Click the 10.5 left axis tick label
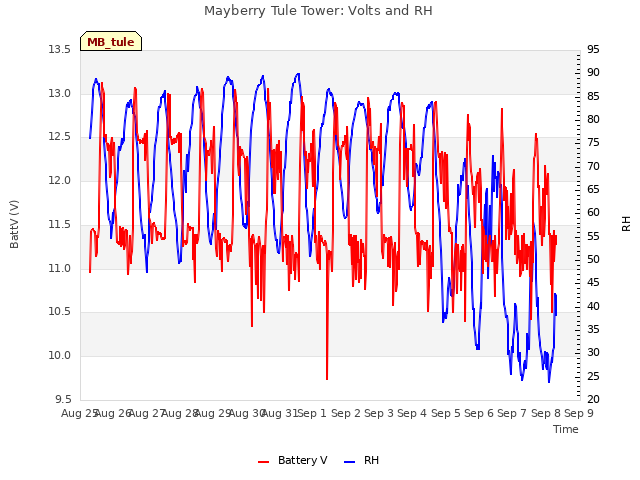640x480 pixels. 60,311
